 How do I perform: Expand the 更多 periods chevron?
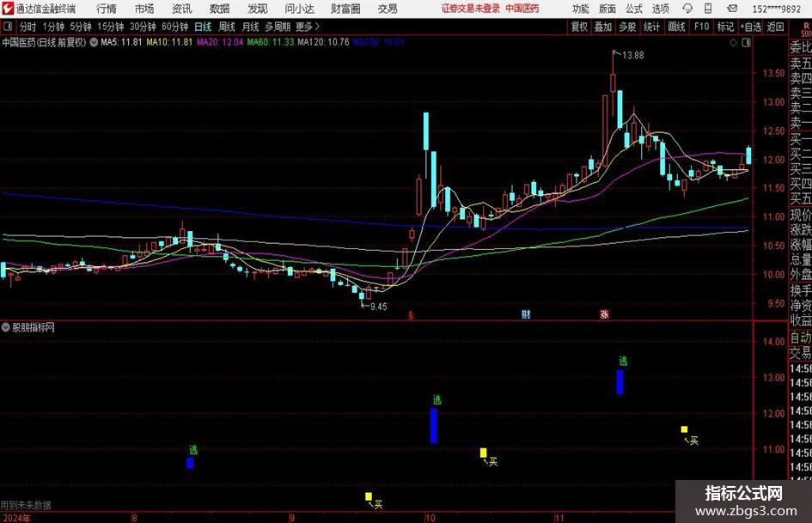317,27
